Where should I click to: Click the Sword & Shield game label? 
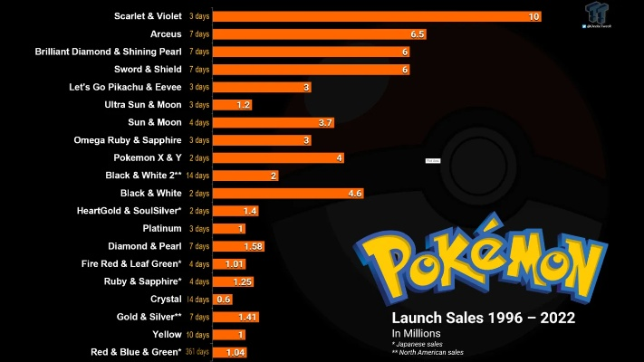point(149,69)
